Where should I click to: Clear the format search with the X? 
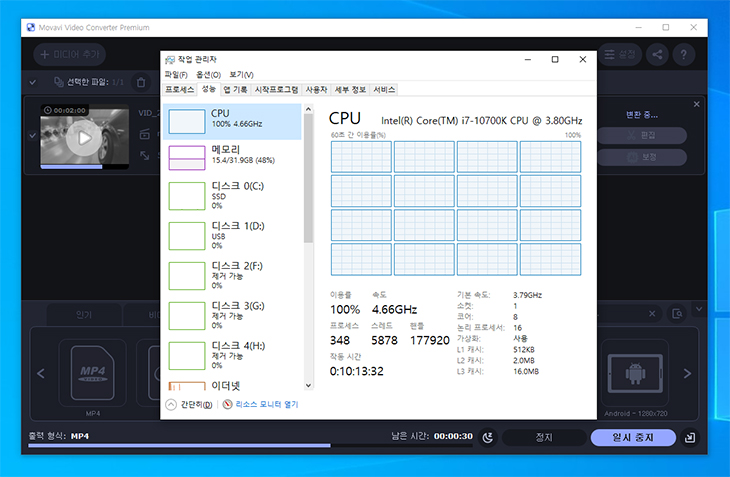(652, 314)
